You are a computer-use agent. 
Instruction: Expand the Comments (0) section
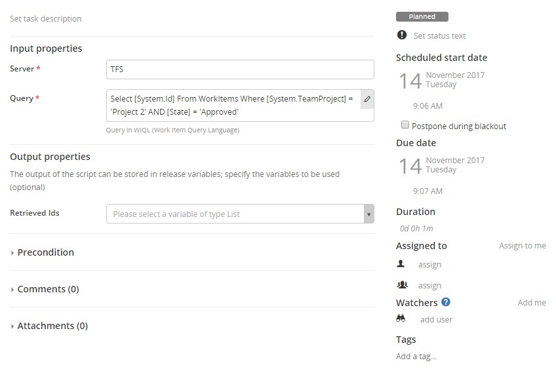point(48,289)
